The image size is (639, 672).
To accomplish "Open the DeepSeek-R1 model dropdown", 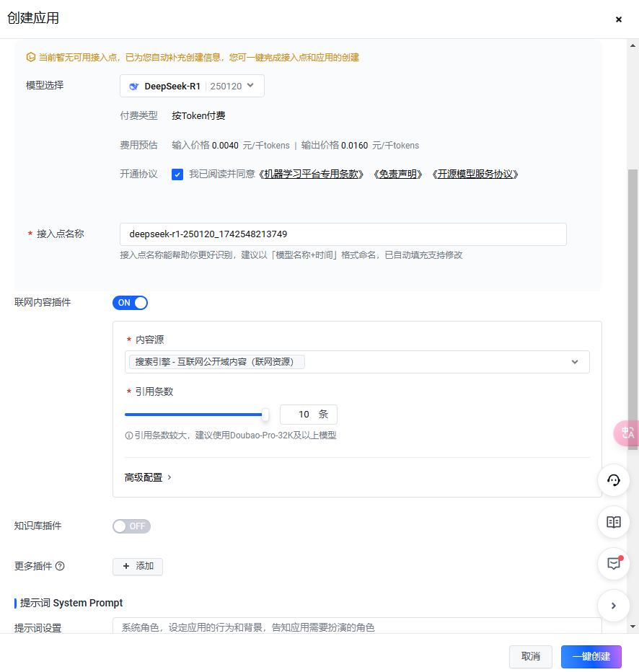I will (x=192, y=86).
